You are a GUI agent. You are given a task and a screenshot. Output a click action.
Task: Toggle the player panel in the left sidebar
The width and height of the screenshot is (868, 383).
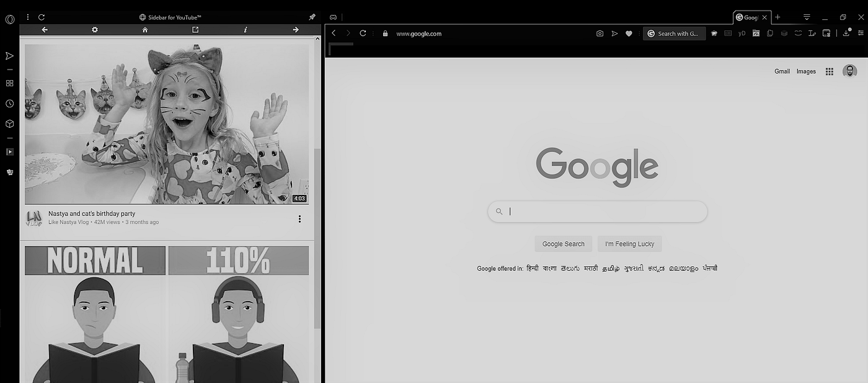point(9,151)
